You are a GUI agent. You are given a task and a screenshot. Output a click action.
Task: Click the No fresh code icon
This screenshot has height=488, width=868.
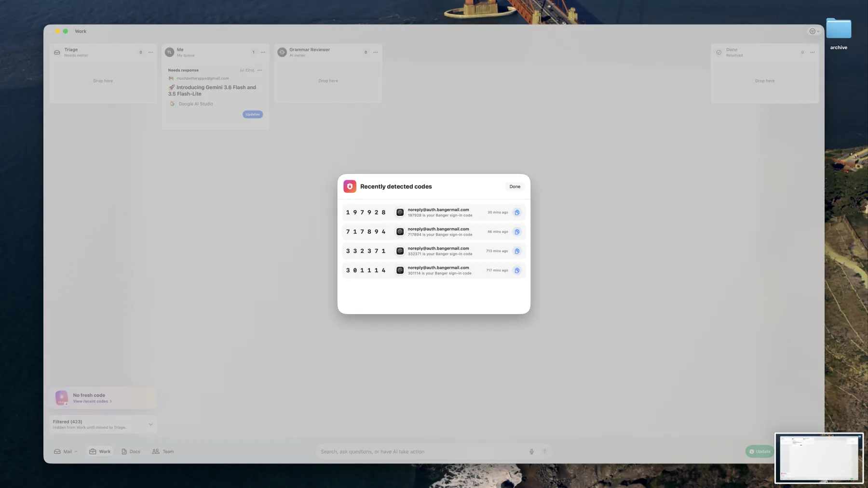pos(62,398)
